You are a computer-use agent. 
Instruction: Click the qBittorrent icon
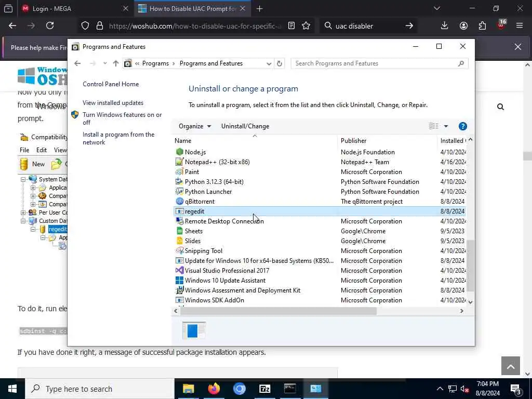click(179, 201)
